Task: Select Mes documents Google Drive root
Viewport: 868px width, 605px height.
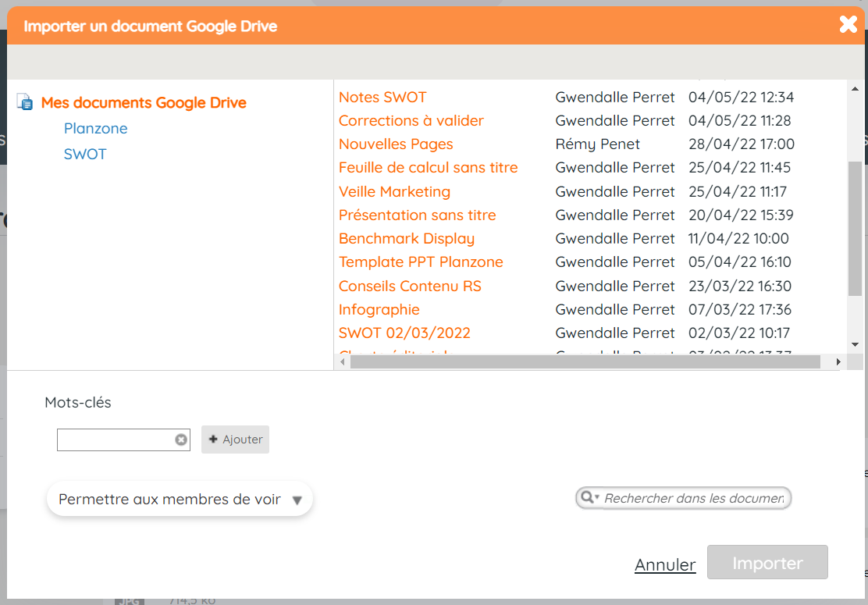Action: (144, 103)
